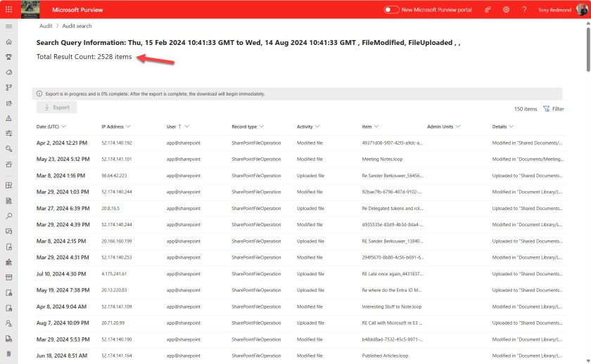The image size is (591, 364).
Task: Click the scrollbar up arrow
Action: click(588, 23)
